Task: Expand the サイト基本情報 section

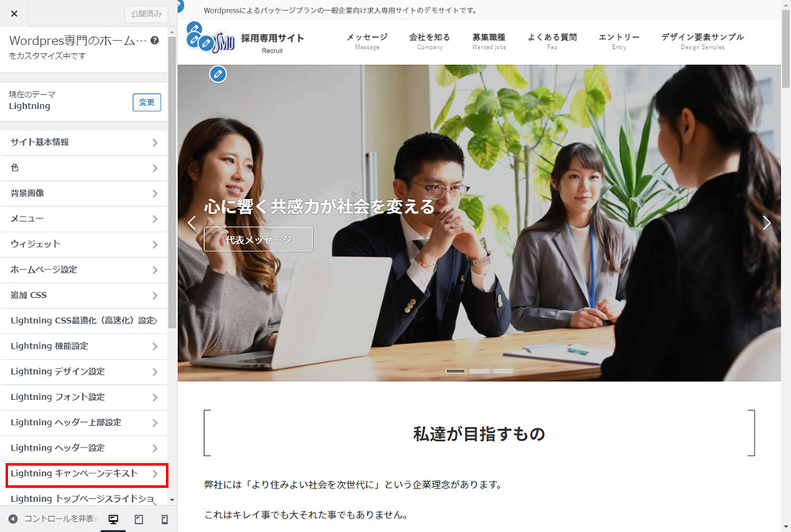Action: (84, 142)
